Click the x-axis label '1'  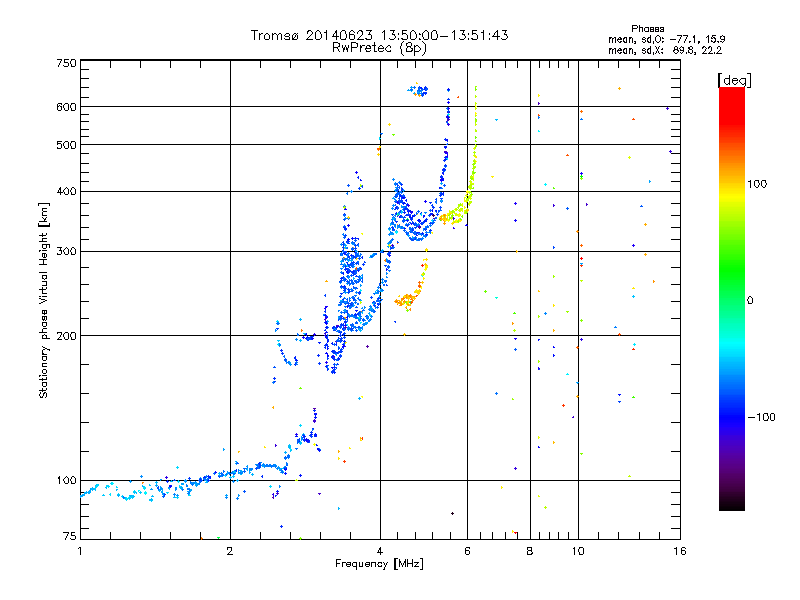pos(80,551)
